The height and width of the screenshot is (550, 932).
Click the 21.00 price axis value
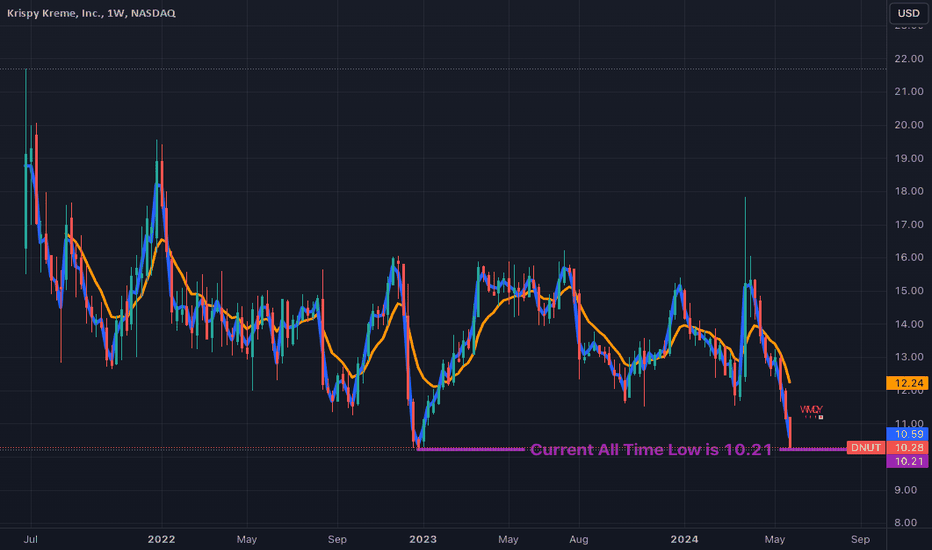click(x=909, y=92)
